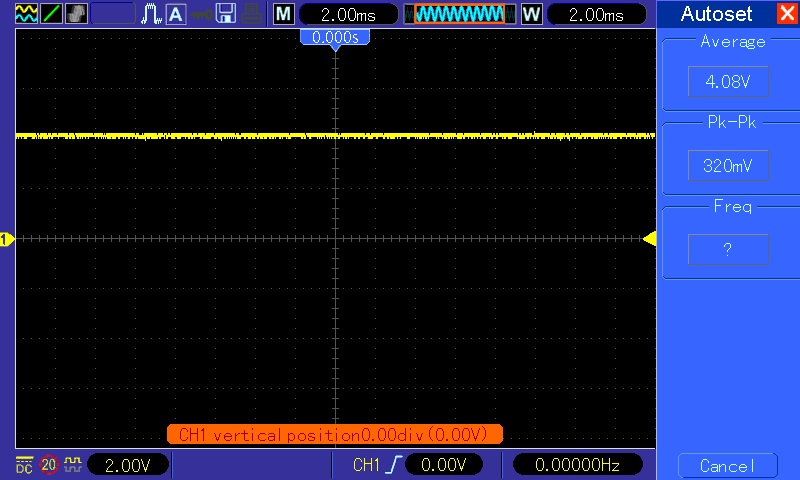Viewport: 800px width, 480px height.
Task: Select the 2.00V vertical scale readout
Action: (128, 465)
